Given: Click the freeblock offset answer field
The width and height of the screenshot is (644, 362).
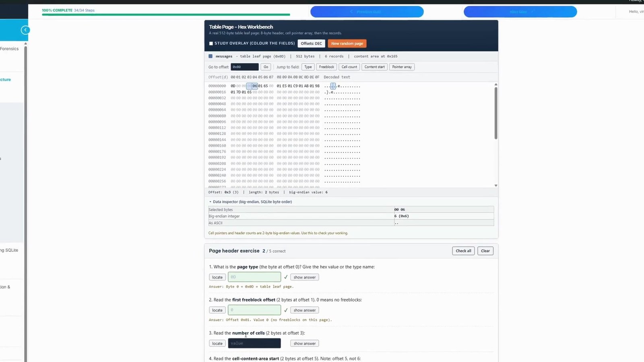Looking at the screenshot, I should (x=254, y=310).
